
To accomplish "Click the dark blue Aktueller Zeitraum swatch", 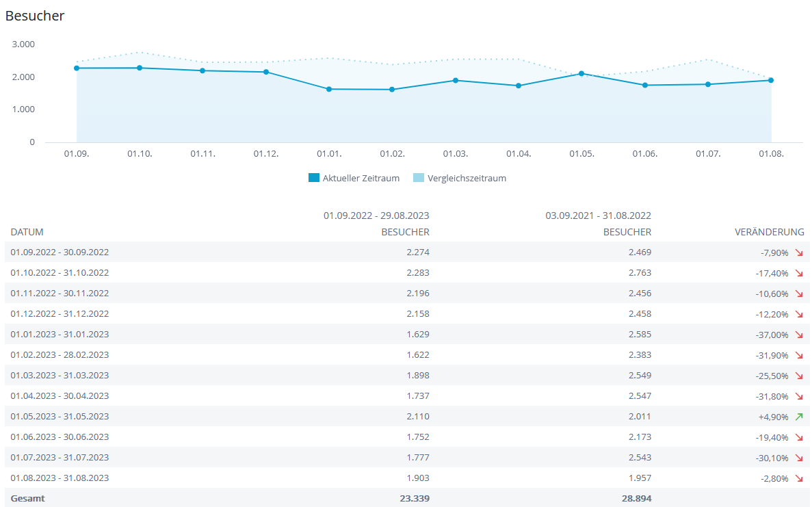I will coord(314,178).
